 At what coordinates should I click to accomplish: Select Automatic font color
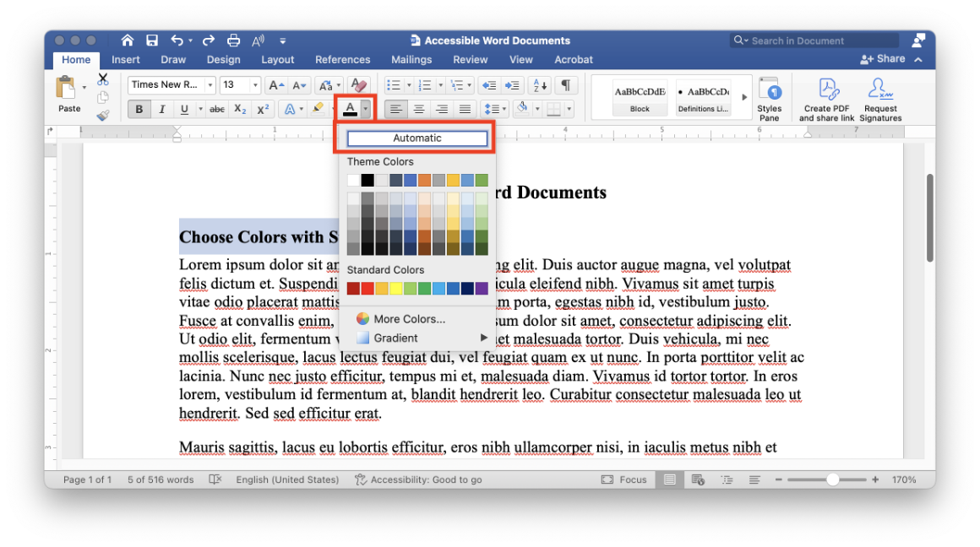(x=416, y=138)
